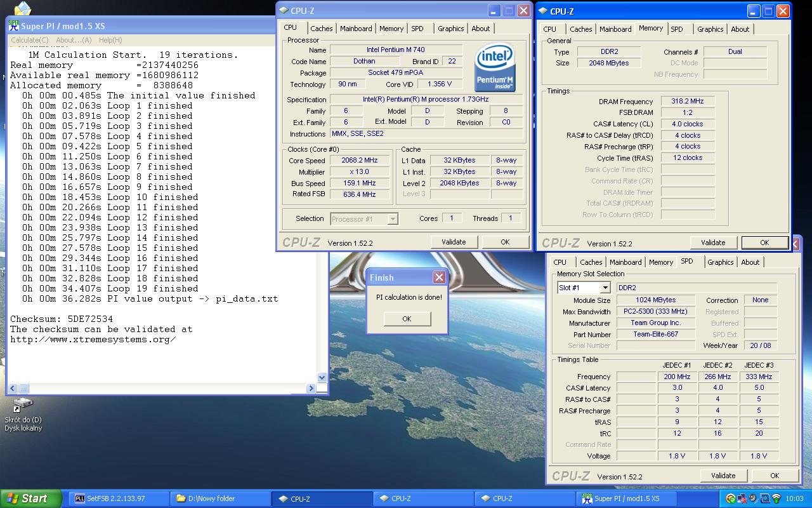The image size is (812, 508).
Task: Click the 'Checksum: 5DE72534' line in Super PI
Action: 62,319
